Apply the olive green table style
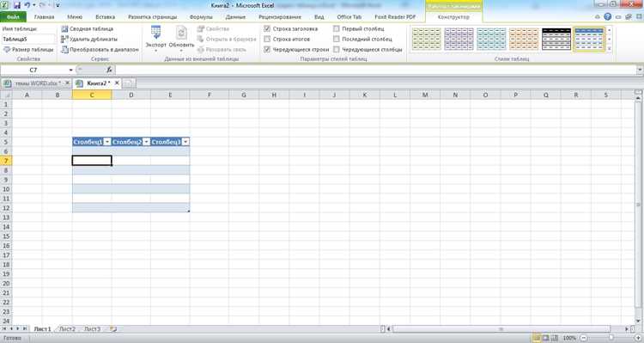644x343 pixels. [426, 39]
